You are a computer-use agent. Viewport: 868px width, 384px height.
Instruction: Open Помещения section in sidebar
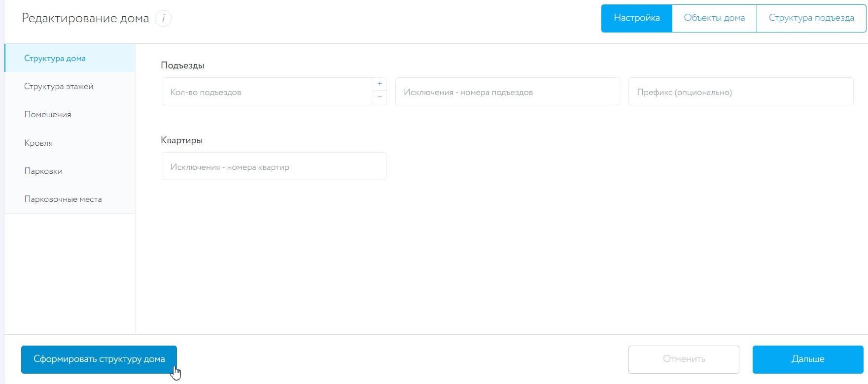click(x=69, y=114)
